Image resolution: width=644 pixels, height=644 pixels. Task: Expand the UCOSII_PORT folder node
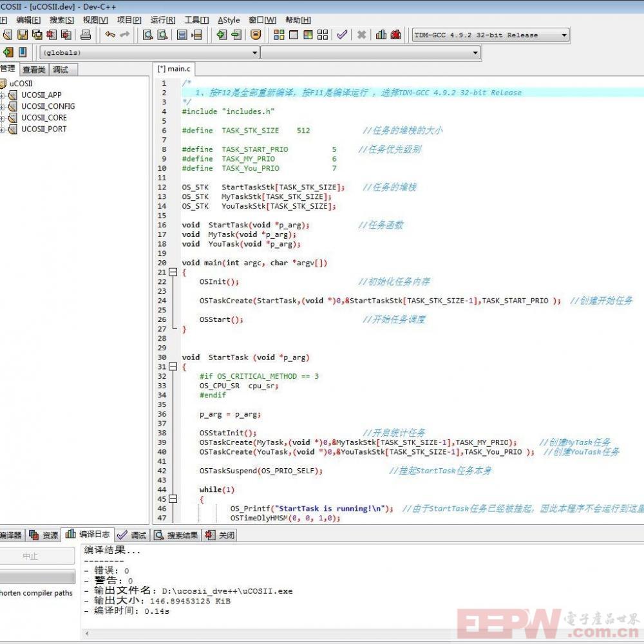tap(2, 130)
